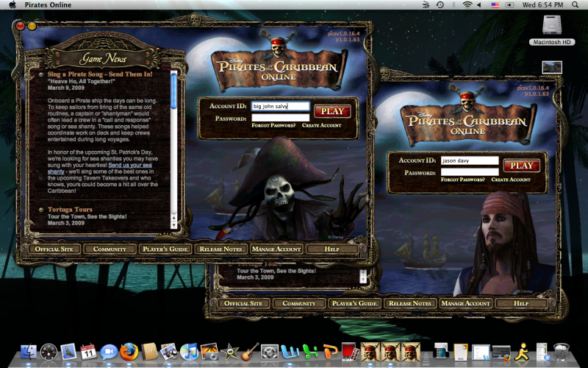Click Account ID field containing jason davy
This screenshot has height=368, width=588.
(470, 160)
